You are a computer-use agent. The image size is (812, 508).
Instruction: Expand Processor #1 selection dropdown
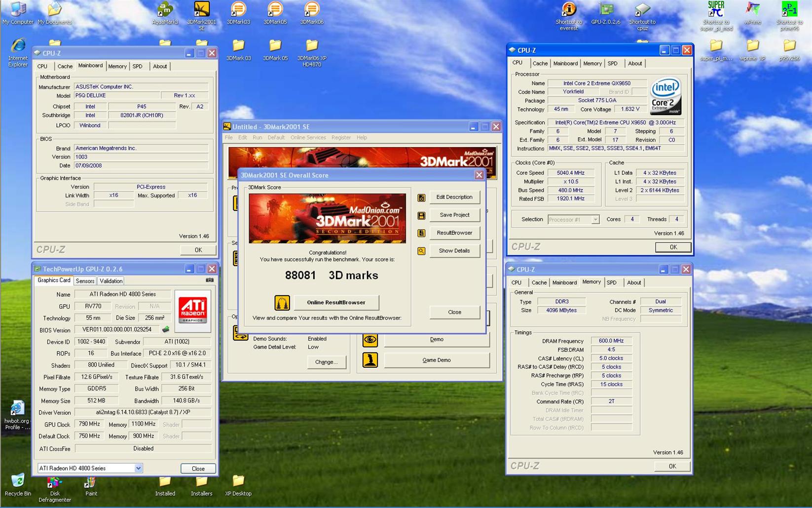595,220
